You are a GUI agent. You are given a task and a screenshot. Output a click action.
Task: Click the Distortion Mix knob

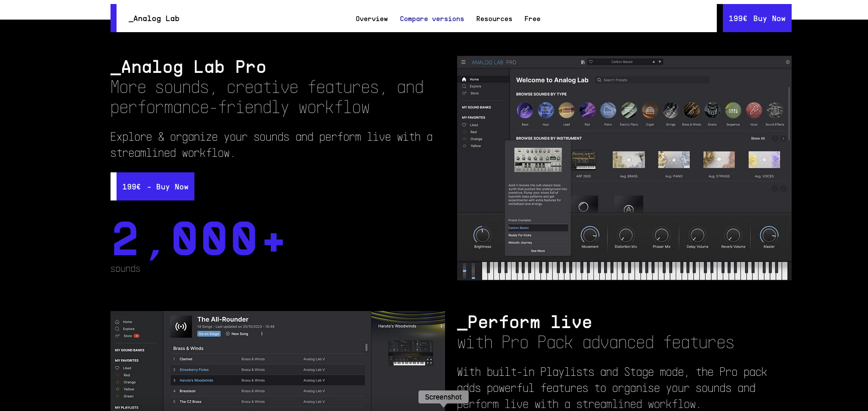pos(626,235)
